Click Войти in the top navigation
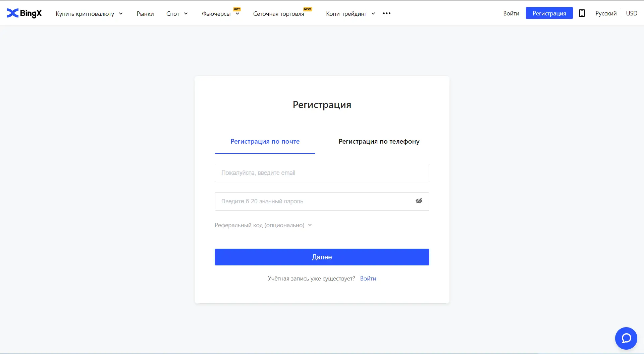The width and height of the screenshot is (644, 354). (x=511, y=13)
